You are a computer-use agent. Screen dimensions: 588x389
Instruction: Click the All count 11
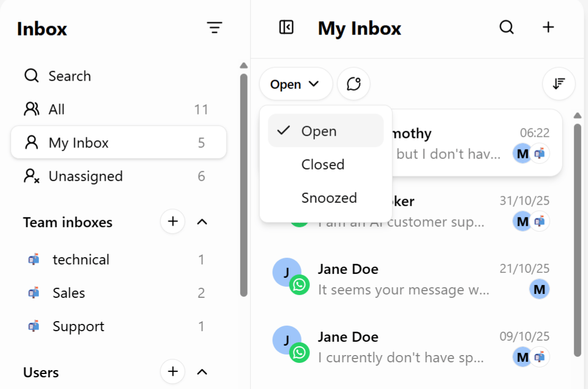point(201,109)
